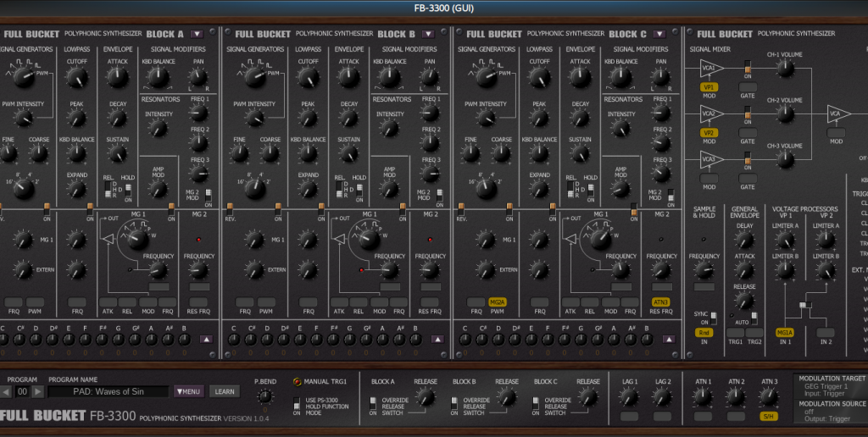The height and width of the screenshot is (437, 868).
Task: Click the empty IN 2 slot of VP 2
Action: [x=826, y=333]
